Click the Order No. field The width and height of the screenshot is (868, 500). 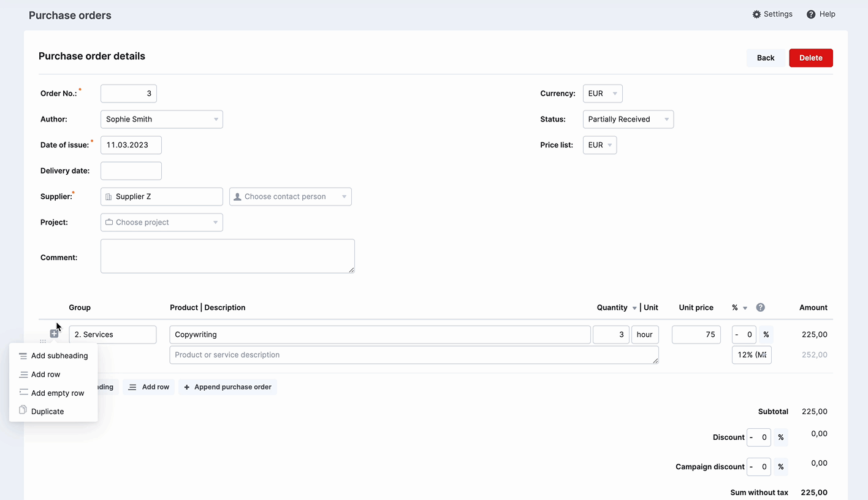[x=129, y=93]
